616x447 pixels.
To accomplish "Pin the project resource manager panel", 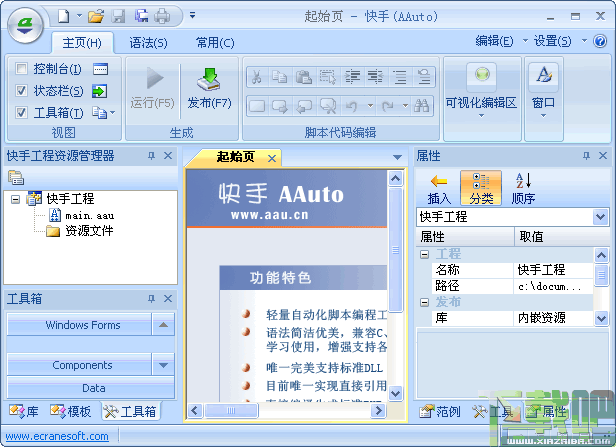I will [151, 156].
